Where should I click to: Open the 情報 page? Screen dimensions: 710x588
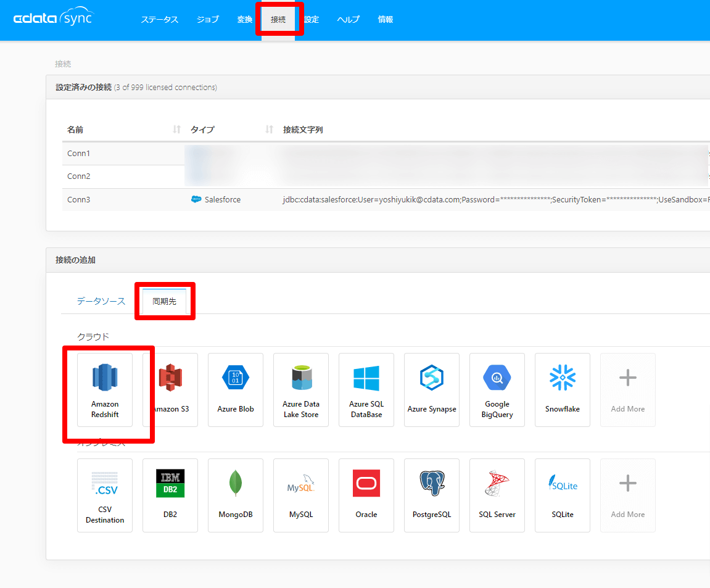pyautogui.click(x=386, y=20)
